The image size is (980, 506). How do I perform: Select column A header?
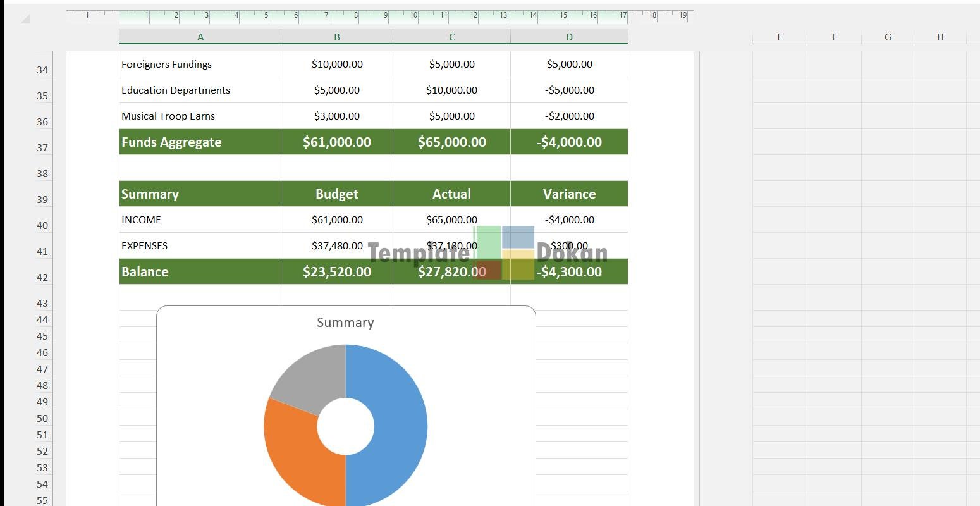coord(200,37)
